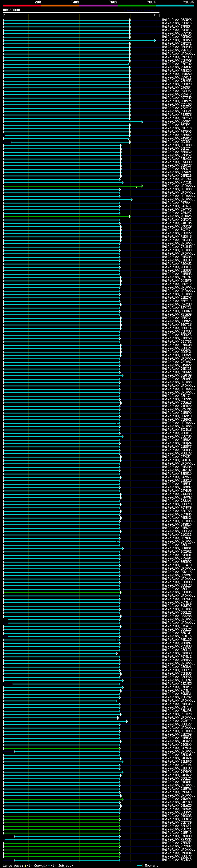Click hit label UniRef100_P47904
This screenshot has width=197, height=868.
coord(177,203)
